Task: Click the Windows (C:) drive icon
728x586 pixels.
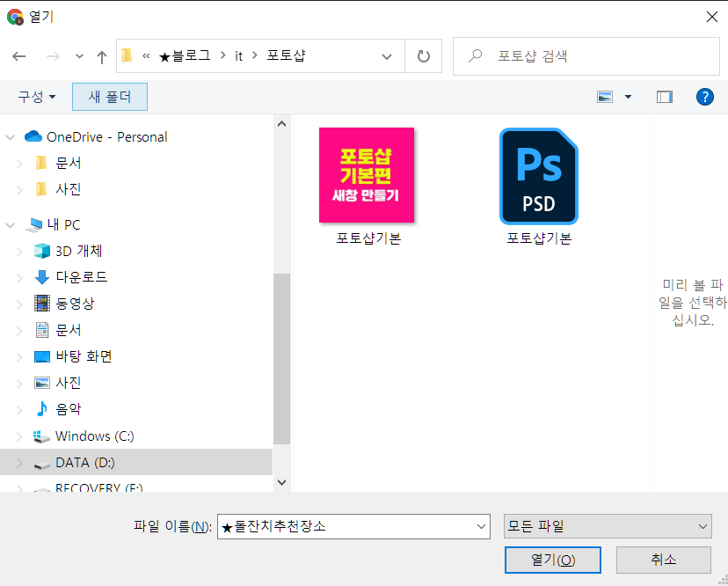Action: tap(41, 436)
